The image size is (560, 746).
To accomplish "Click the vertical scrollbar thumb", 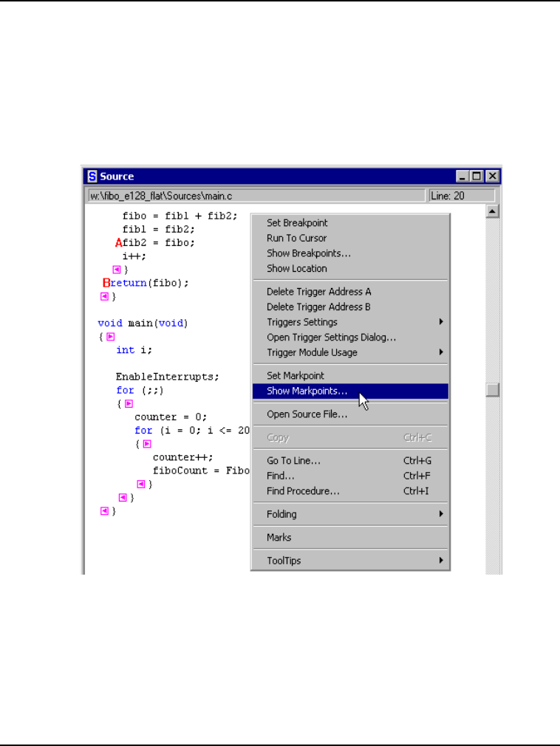I will pyautogui.click(x=493, y=390).
